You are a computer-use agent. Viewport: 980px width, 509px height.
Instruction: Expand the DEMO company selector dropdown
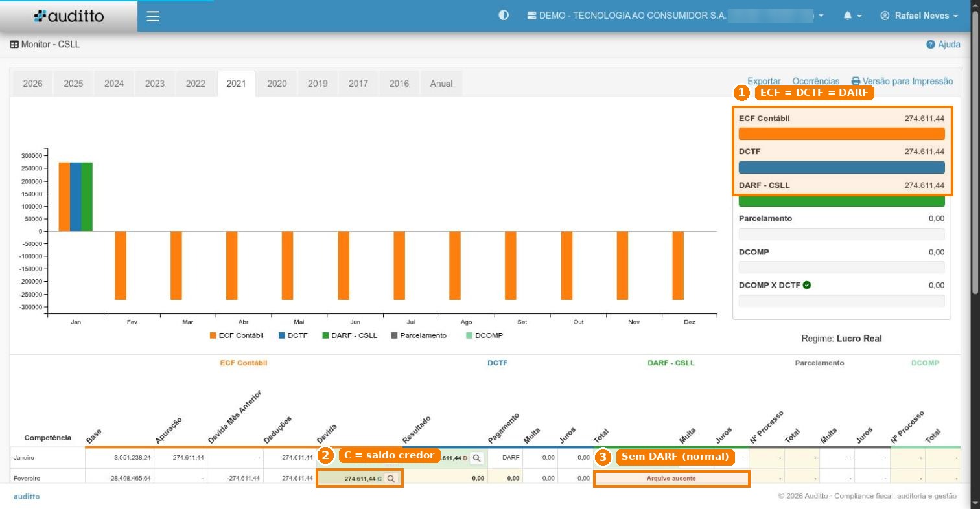[x=676, y=16]
